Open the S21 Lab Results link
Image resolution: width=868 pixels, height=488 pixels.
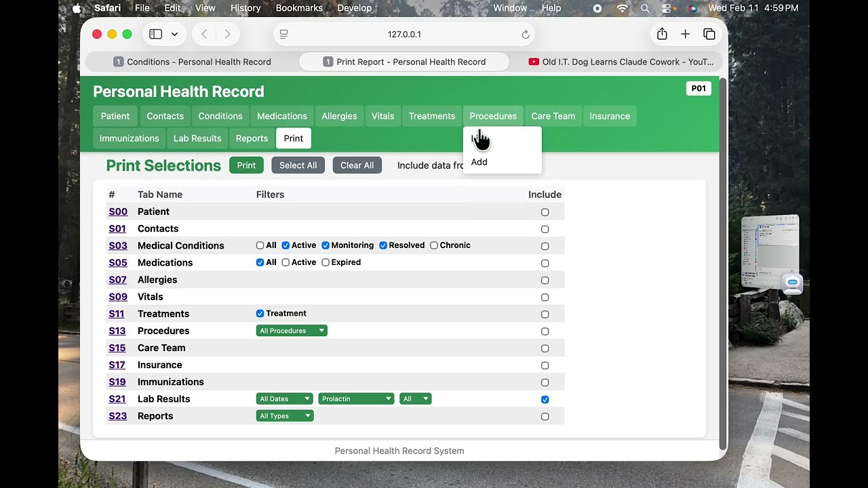[x=117, y=399]
